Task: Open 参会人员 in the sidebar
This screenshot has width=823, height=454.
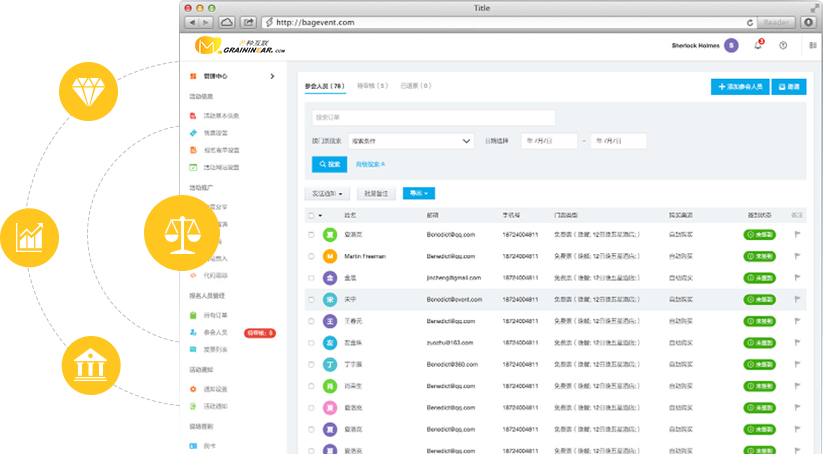Action: point(216,333)
